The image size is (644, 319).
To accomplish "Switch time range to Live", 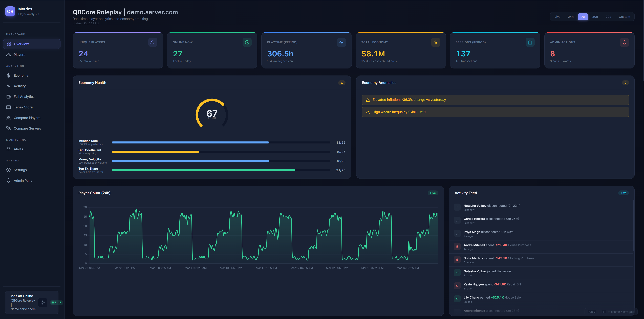I will [x=557, y=17].
